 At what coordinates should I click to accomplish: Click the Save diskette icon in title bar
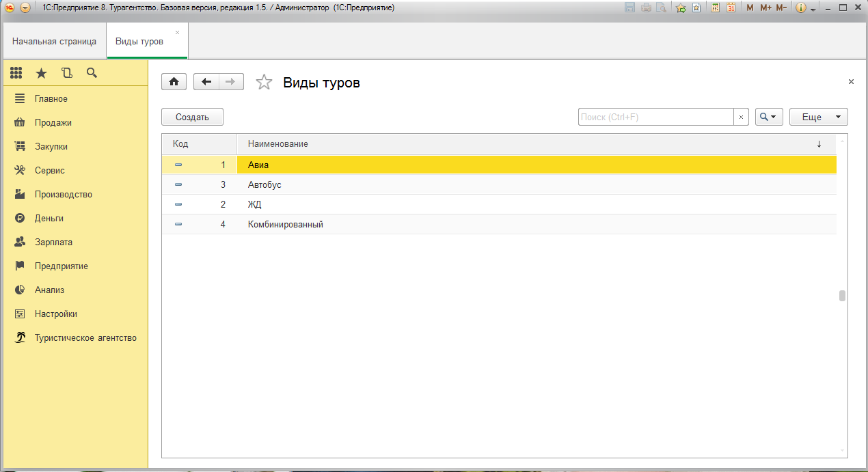click(x=629, y=8)
